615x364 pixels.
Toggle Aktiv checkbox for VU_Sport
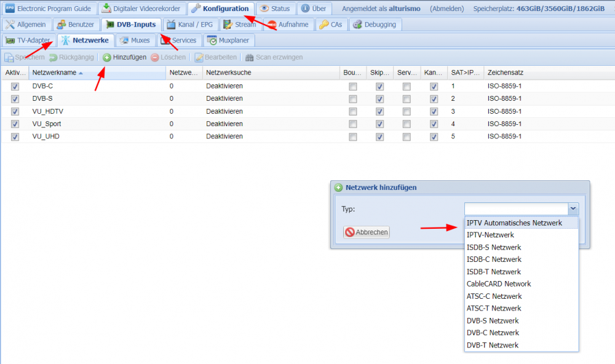pos(15,124)
